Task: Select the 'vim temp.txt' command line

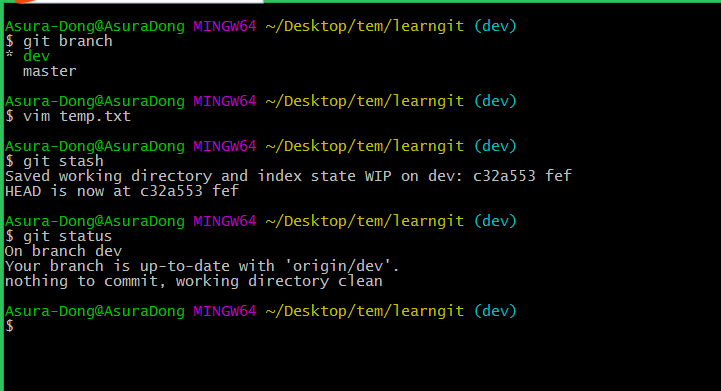Action: [x=68, y=116]
